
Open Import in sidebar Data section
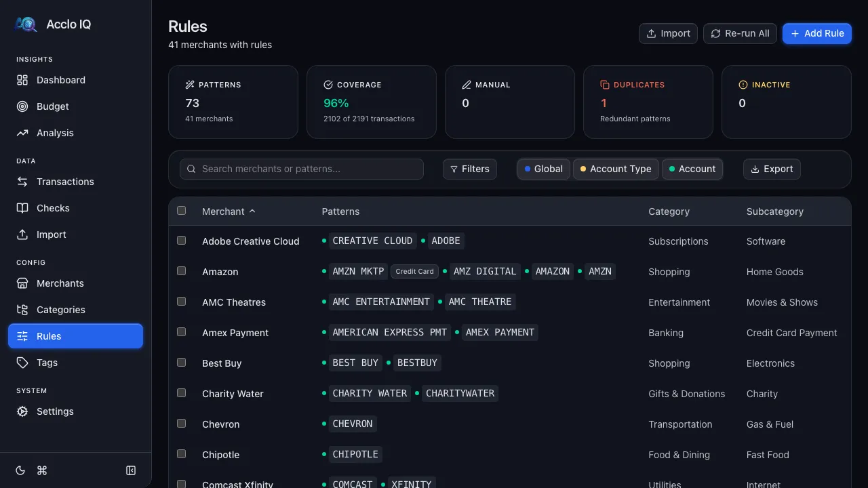(75, 235)
